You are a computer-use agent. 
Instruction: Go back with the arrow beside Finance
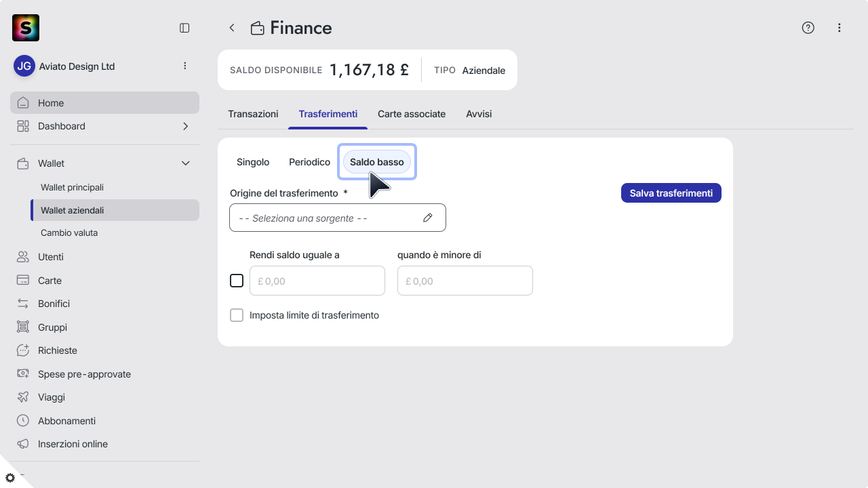coord(232,28)
